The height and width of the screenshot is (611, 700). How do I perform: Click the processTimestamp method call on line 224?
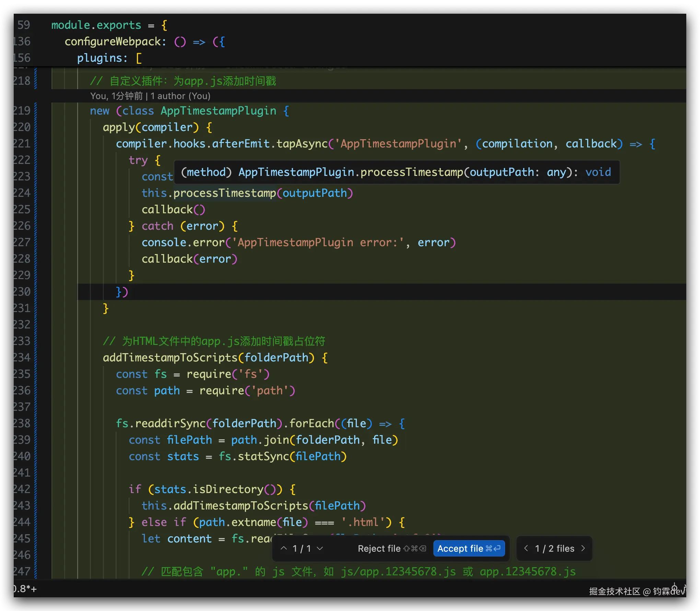[224, 193]
